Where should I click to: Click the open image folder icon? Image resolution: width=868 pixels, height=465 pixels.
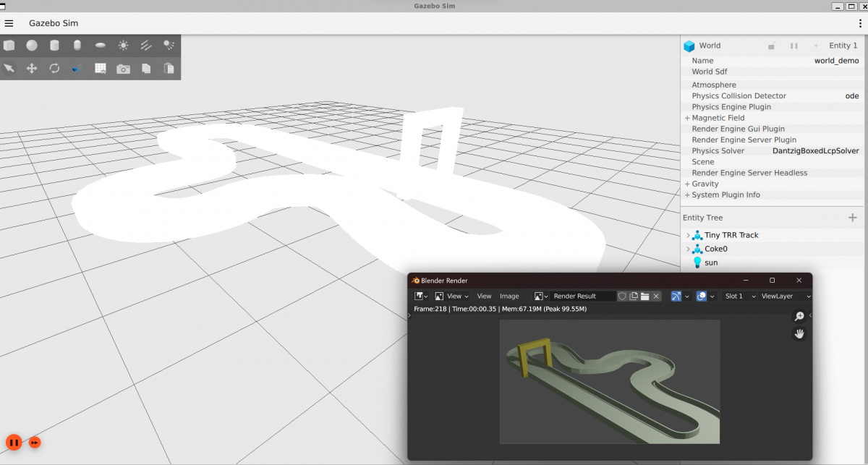click(x=644, y=296)
